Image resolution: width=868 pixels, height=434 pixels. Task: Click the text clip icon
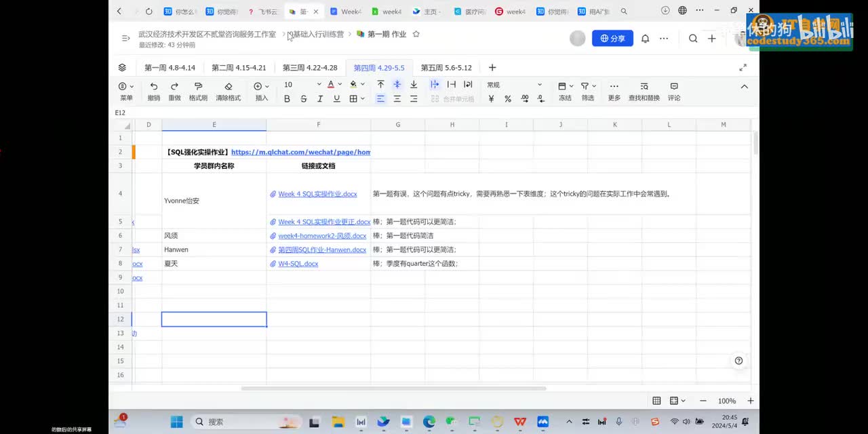click(452, 85)
